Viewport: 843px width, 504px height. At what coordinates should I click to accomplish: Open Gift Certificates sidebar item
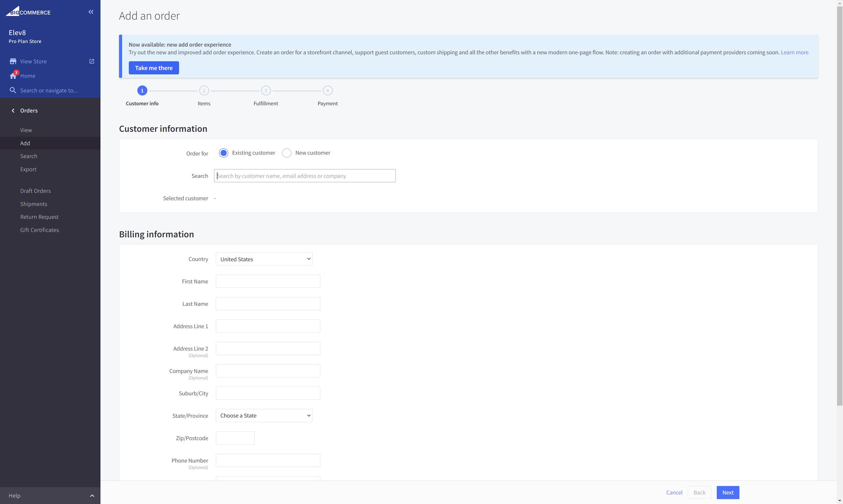click(39, 230)
